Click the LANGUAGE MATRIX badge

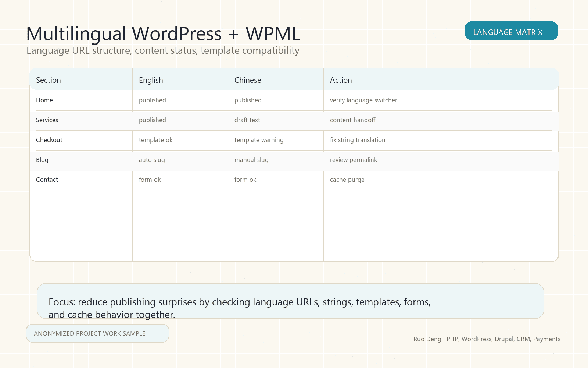pyautogui.click(x=511, y=31)
